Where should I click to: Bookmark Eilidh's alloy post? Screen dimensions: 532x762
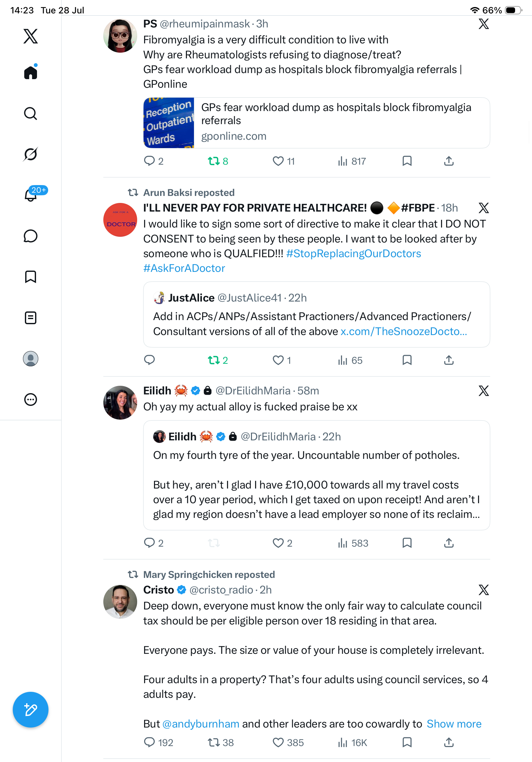(x=407, y=543)
